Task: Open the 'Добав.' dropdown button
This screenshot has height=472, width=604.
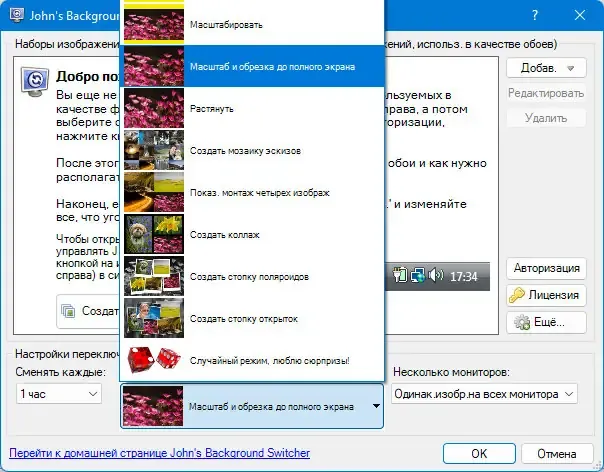Action: coord(546,68)
